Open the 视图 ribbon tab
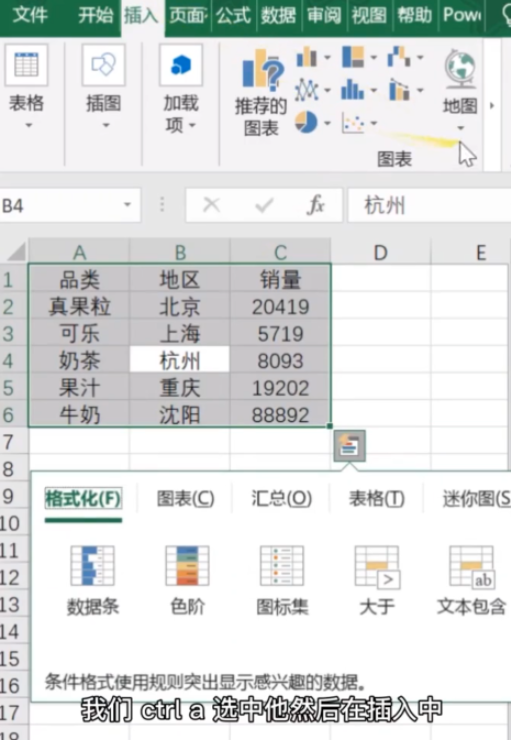The image size is (511, 740). (369, 15)
